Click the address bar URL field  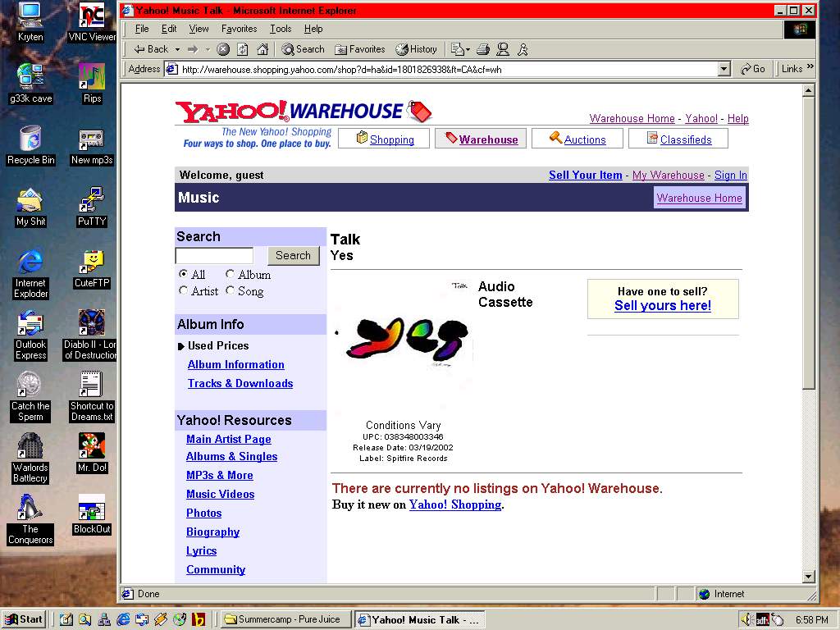click(x=442, y=69)
